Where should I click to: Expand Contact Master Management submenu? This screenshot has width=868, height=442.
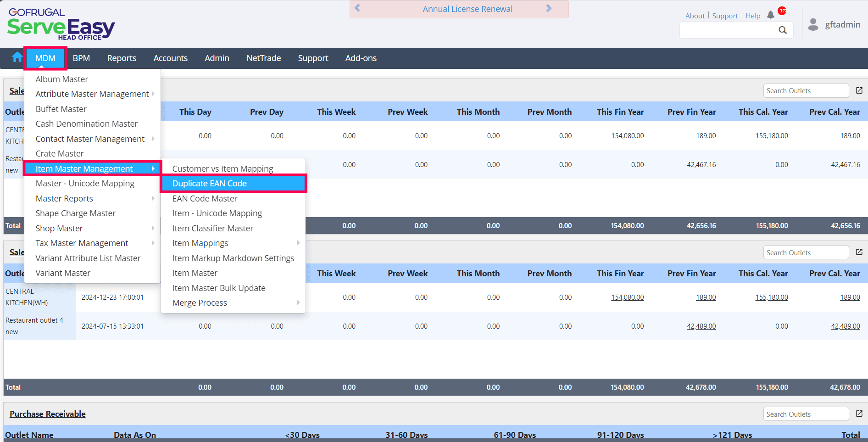153,139
